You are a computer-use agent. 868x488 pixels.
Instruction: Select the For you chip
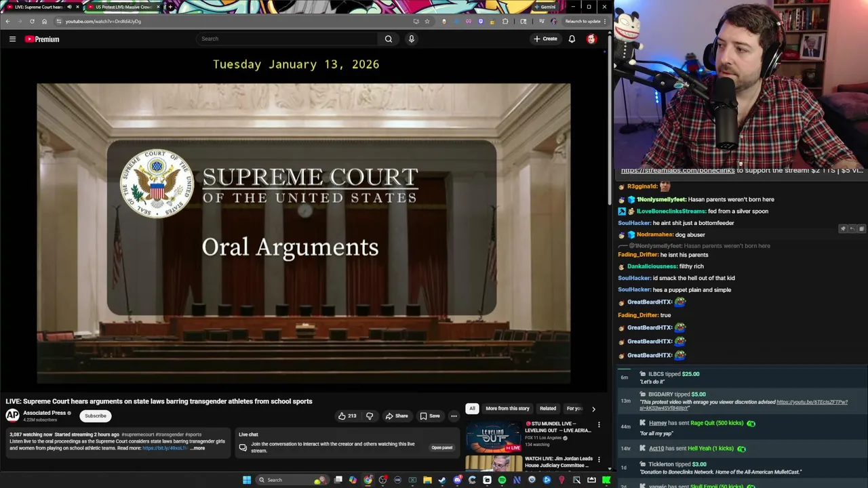click(x=574, y=409)
